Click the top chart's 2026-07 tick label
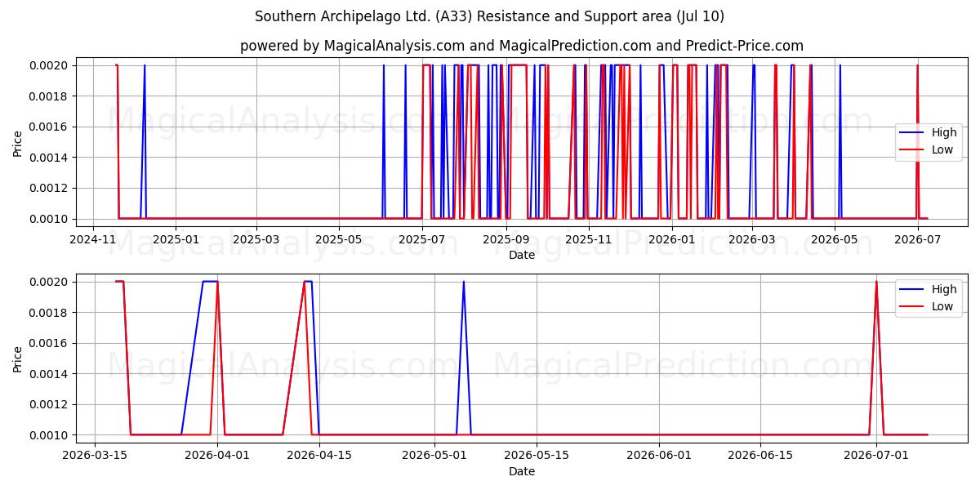 918,239
